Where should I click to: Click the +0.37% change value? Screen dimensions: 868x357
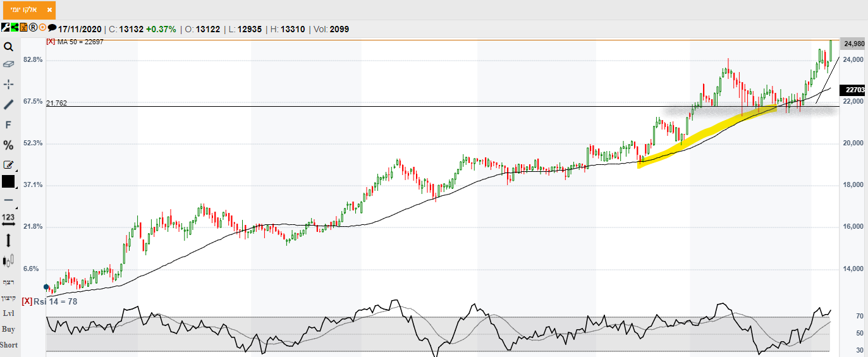(160, 29)
